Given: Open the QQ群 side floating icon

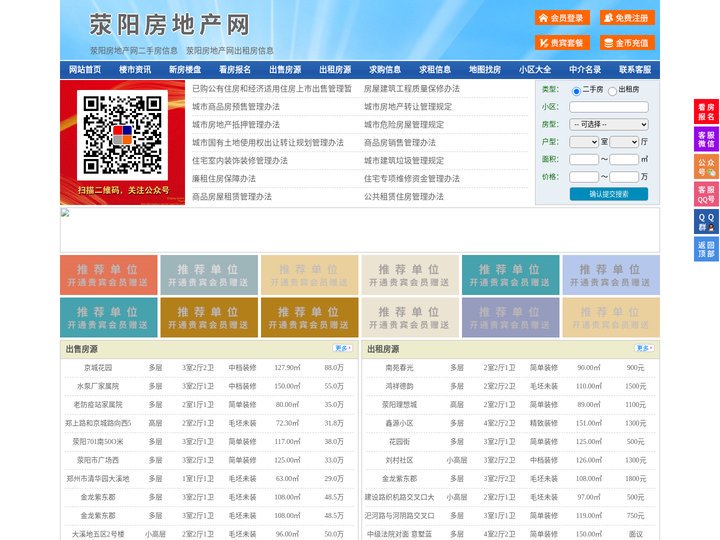Looking at the screenshot, I should coord(706,222).
